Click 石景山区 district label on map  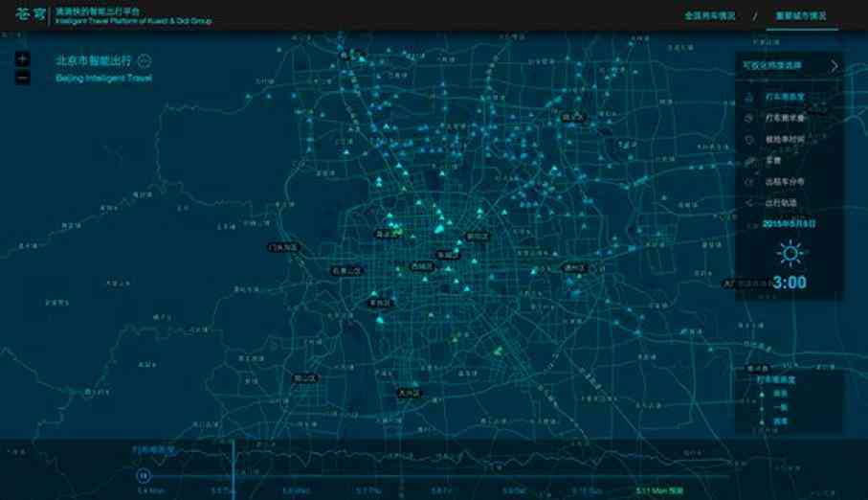point(346,271)
